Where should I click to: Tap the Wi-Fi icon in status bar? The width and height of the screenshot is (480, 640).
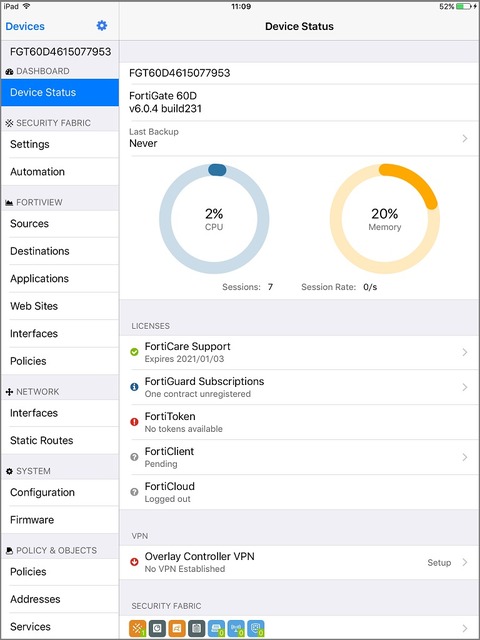coord(27,7)
